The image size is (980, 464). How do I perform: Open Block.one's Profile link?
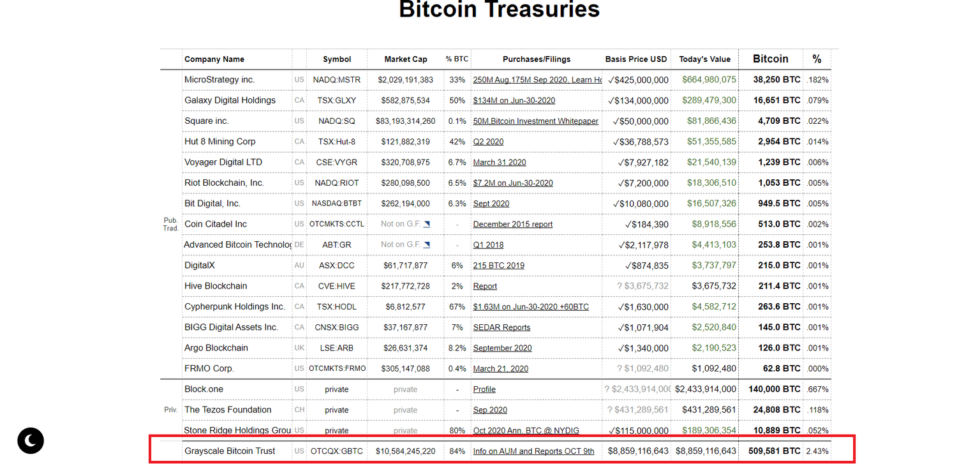point(484,389)
